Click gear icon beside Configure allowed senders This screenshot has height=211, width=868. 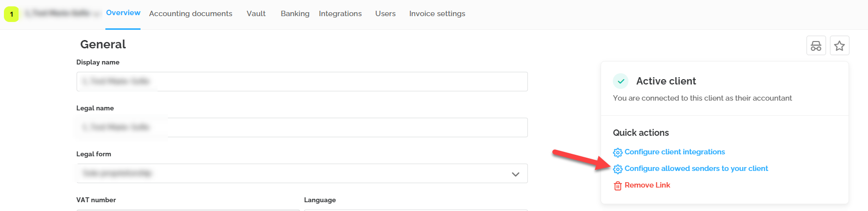click(x=618, y=169)
